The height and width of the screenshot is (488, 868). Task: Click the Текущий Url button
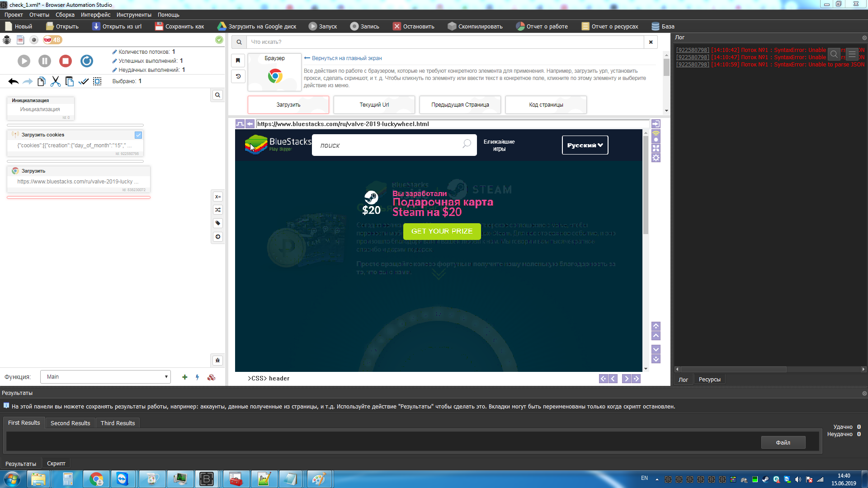coord(374,105)
